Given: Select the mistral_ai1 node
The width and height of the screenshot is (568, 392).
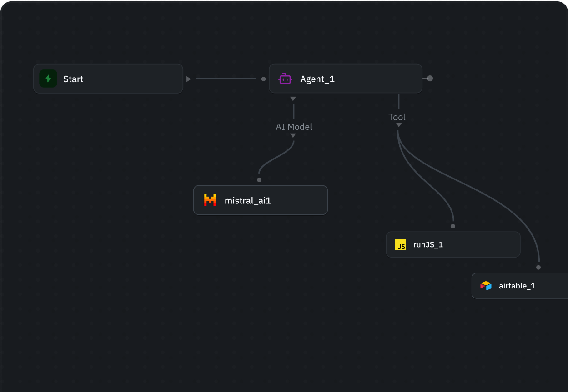Looking at the screenshot, I should (261, 200).
